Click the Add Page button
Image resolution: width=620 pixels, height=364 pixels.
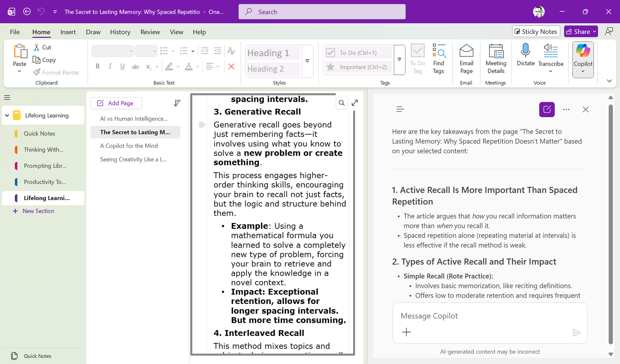(116, 103)
